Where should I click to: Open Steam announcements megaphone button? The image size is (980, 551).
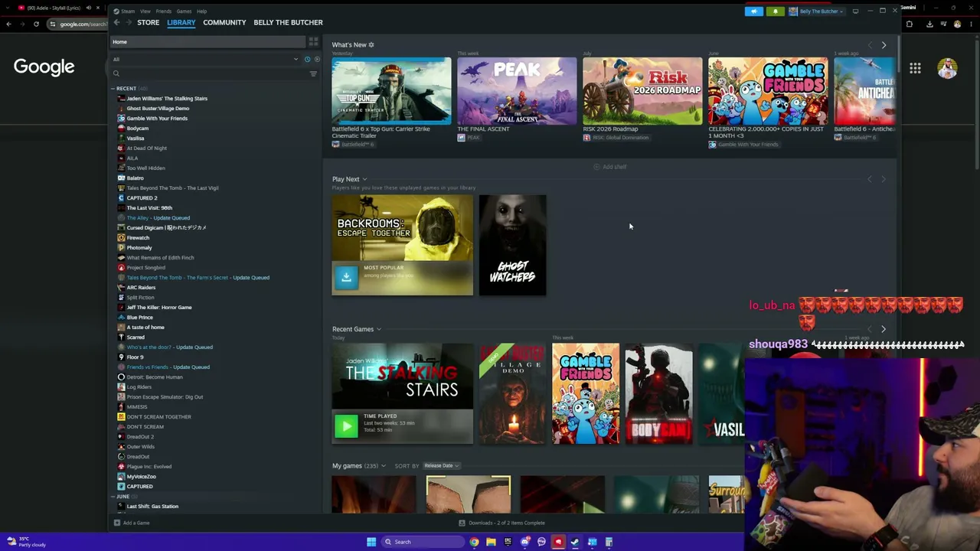[754, 11]
